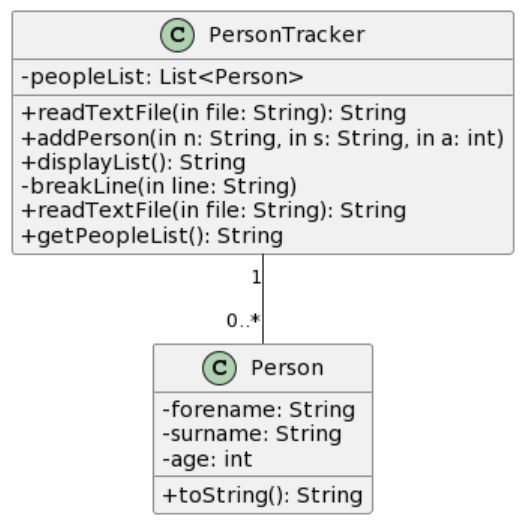This screenshot has height=529, width=520.
Task: Click the PersonTracker class icon
Action: click(x=177, y=35)
